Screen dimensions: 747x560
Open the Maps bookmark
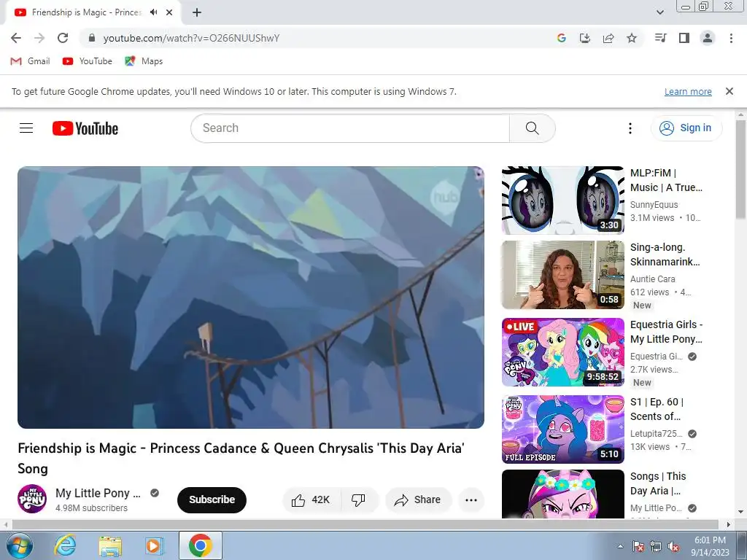(x=144, y=61)
